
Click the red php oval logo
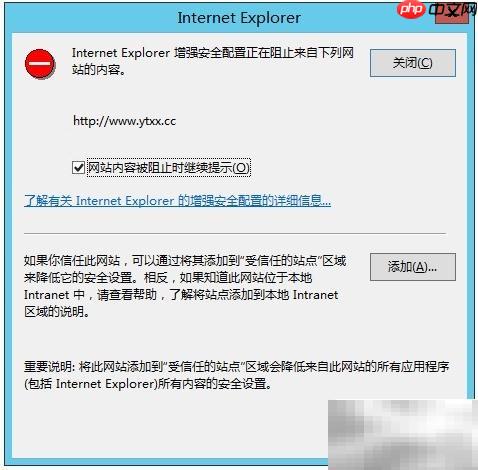(411, 9)
